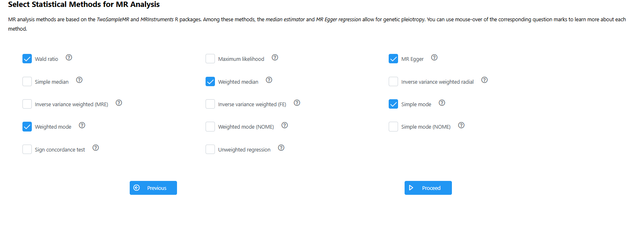Click the help icon beside Weighted mode (NOME)
644x243 pixels.
click(x=285, y=125)
